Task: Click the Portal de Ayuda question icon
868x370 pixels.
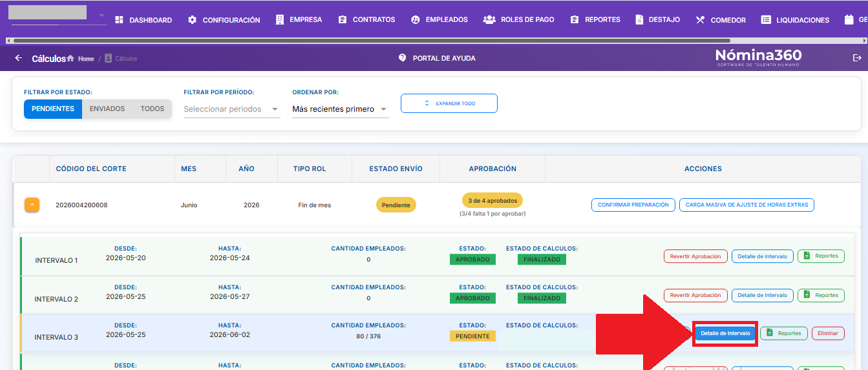Action: coord(403,58)
